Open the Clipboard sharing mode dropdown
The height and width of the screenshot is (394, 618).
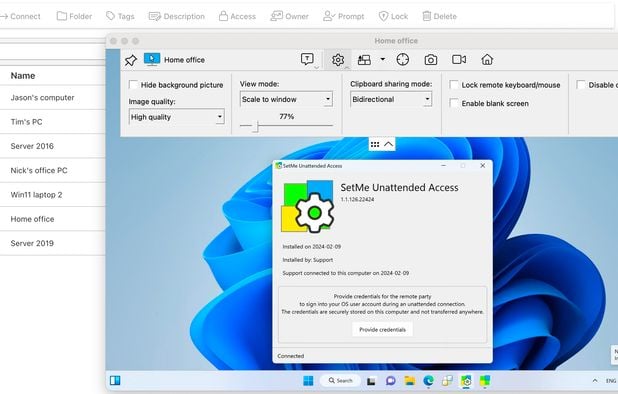(391, 99)
